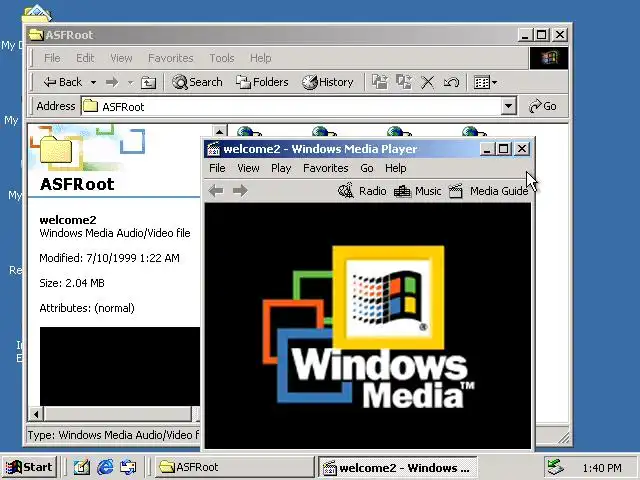Open the Search pane in Explorer

pos(197,82)
